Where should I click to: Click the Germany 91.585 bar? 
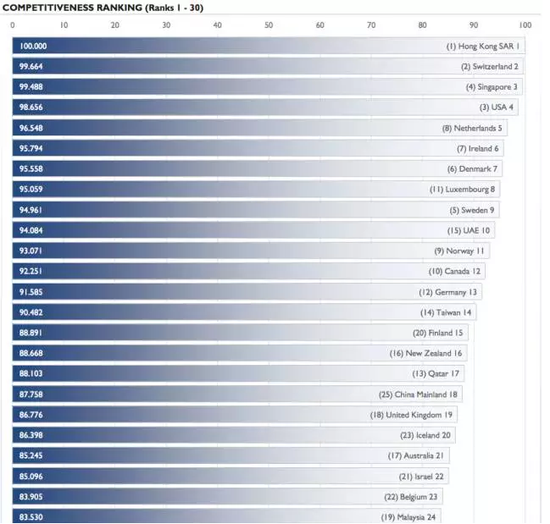click(247, 292)
